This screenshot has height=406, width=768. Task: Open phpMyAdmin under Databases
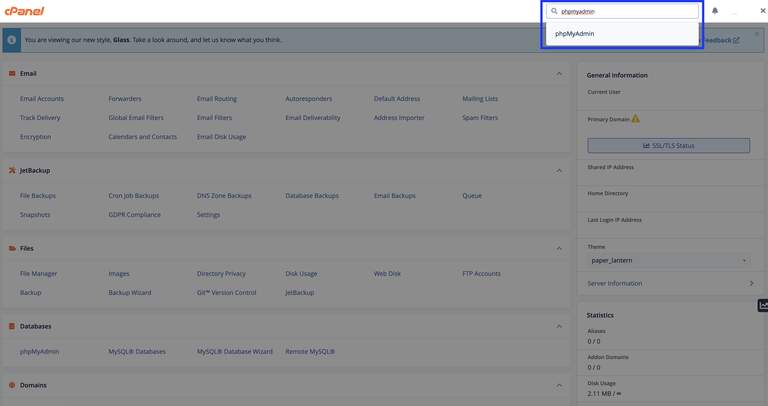(x=39, y=352)
